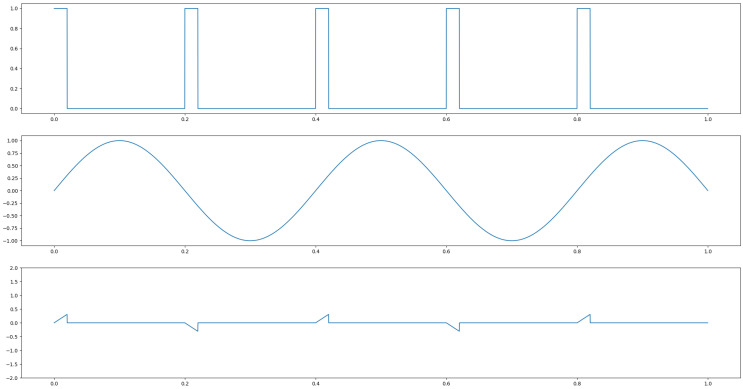Click the 0.4 x-axis tick under bottom plot
Viewport: 743px width, 389px height.
click(x=316, y=384)
